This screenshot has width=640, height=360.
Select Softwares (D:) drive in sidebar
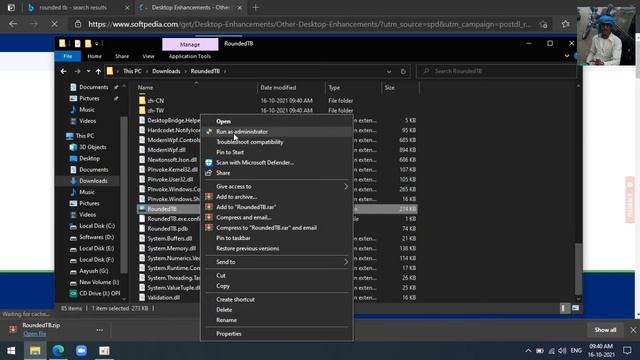pyautogui.click(x=96, y=237)
